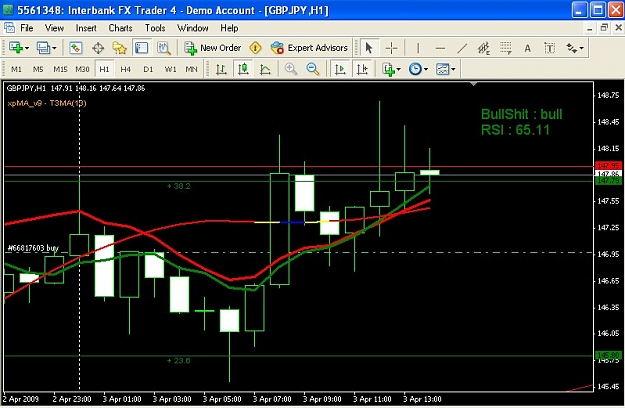
Task: Toggle the Navigator star-folder icon
Action: (119, 48)
